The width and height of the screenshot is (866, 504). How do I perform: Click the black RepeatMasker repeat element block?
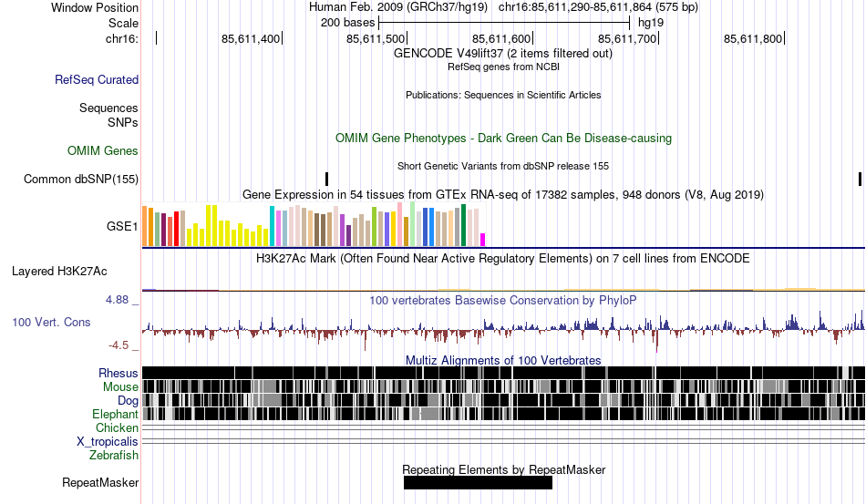(x=478, y=482)
